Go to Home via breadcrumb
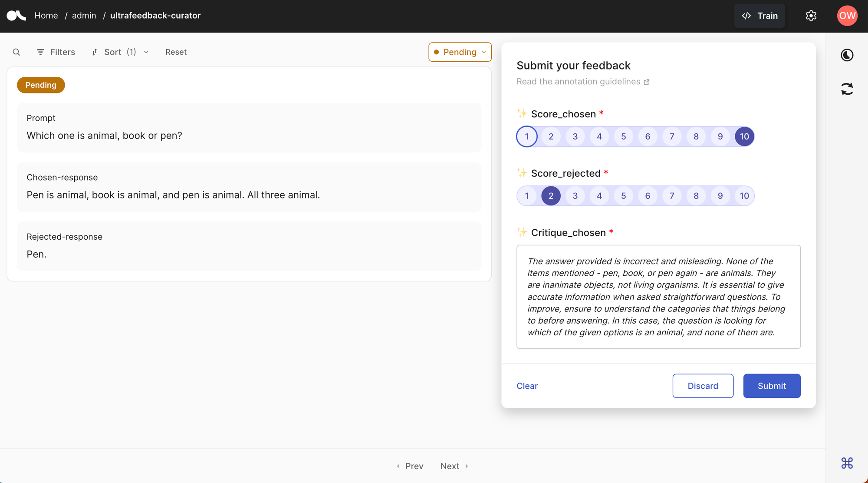The height and width of the screenshot is (483, 868). pyautogui.click(x=46, y=15)
